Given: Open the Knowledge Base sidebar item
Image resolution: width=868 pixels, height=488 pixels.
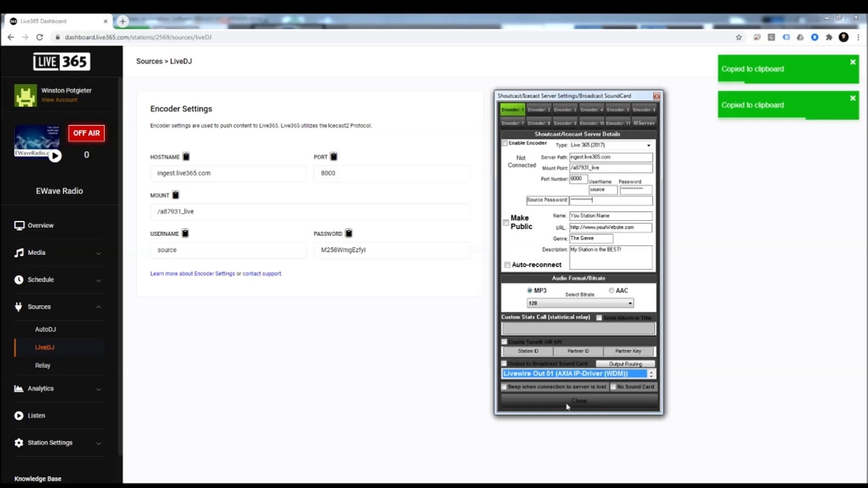Looking at the screenshot, I should (x=38, y=479).
